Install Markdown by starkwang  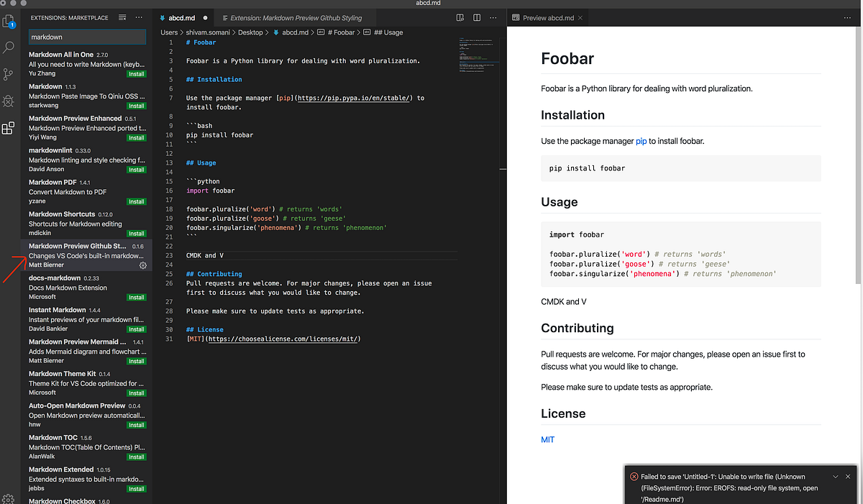[x=136, y=106]
